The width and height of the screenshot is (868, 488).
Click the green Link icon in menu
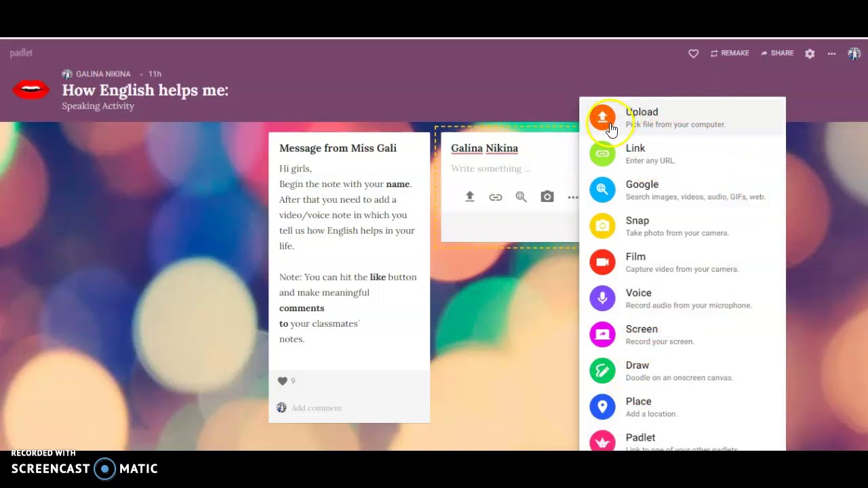click(x=602, y=154)
